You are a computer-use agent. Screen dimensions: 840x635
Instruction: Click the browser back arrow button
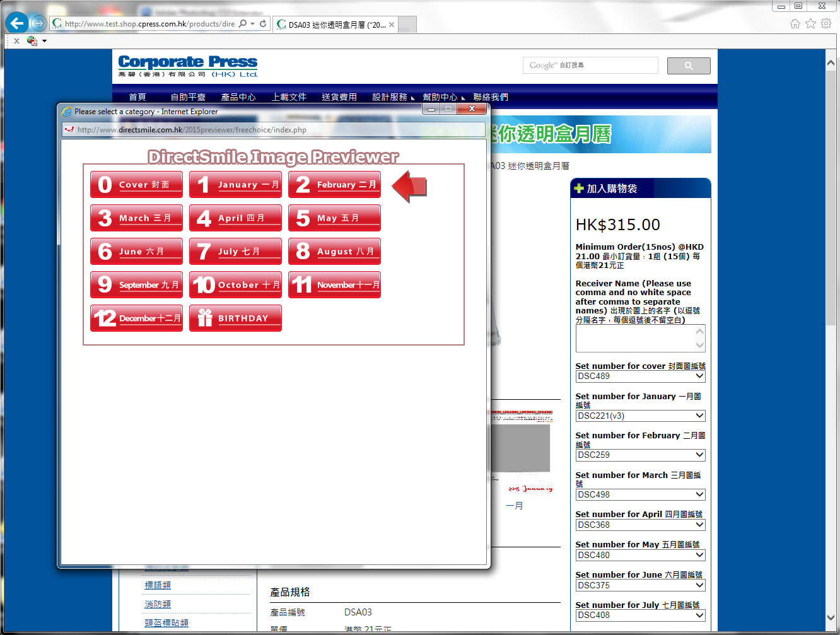click(x=16, y=23)
